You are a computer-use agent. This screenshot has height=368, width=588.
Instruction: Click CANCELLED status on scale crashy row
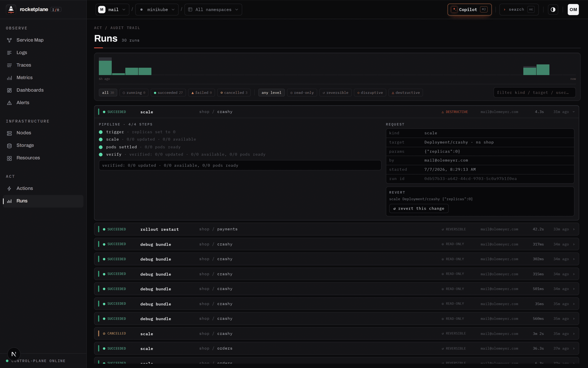[114, 334]
